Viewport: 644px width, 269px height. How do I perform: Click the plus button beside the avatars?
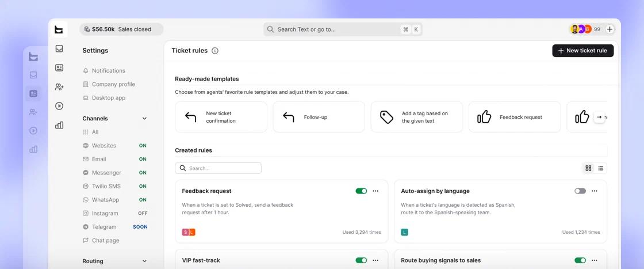[609, 29]
